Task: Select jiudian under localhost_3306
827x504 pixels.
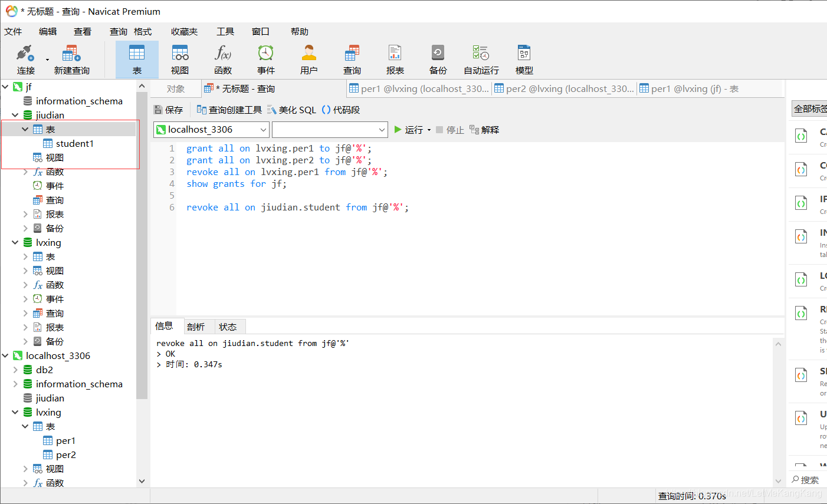Action: (x=50, y=398)
